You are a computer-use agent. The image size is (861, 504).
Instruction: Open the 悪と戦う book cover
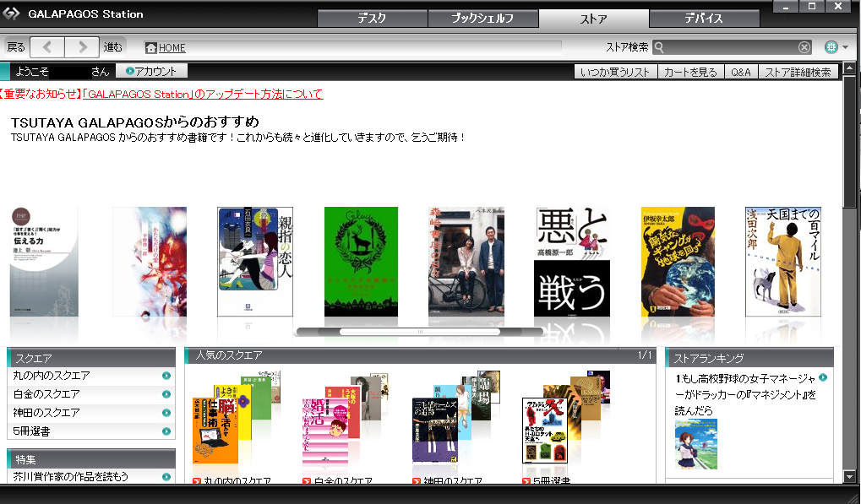click(572, 262)
